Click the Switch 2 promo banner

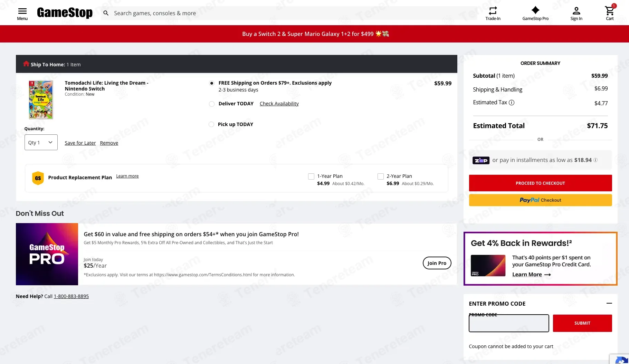click(x=314, y=34)
